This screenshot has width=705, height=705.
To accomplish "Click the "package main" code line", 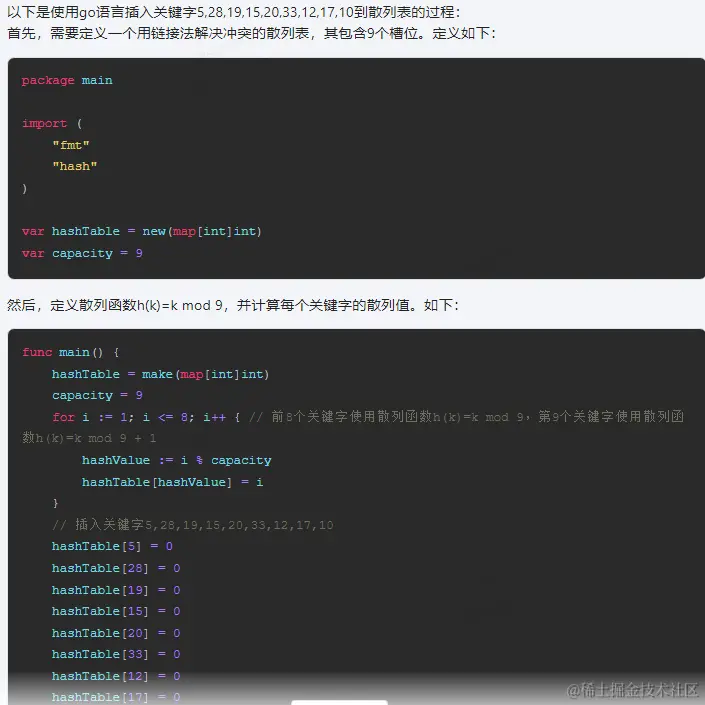I will click(x=67, y=80).
